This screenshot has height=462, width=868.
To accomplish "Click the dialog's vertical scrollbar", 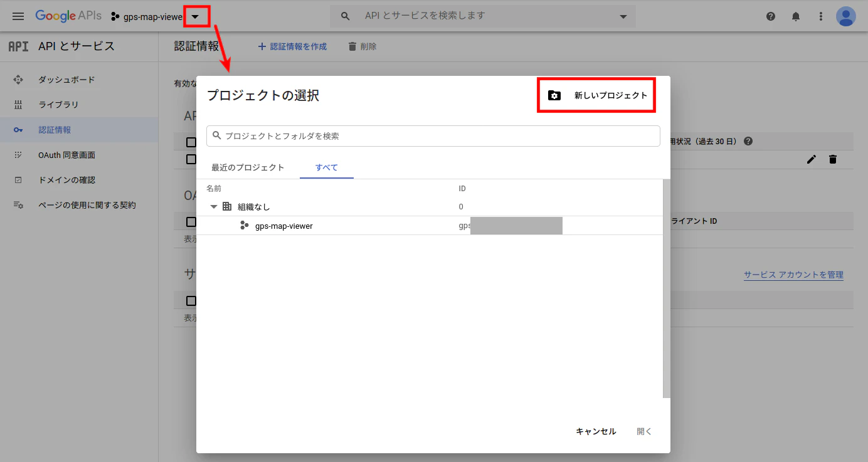I will (x=667, y=288).
